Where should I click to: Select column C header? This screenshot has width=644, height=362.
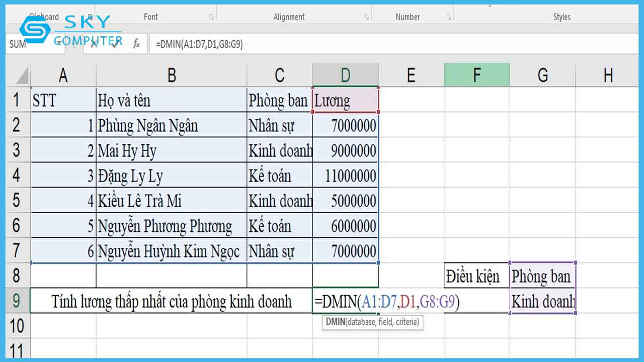(280, 75)
